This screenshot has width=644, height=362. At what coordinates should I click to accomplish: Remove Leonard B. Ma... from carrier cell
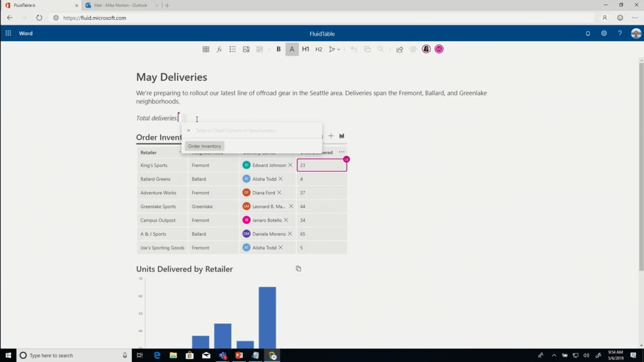click(291, 206)
